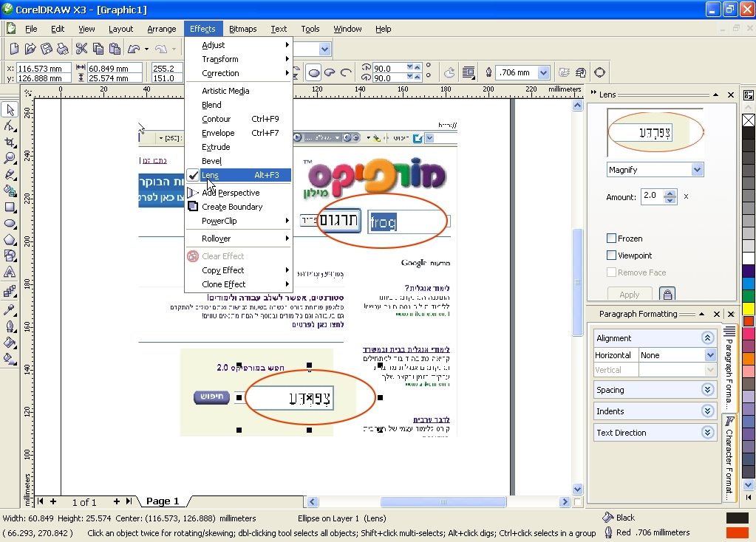This screenshot has width=756, height=542.
Task: Open the Bitmaps menu
Action: 242,29
